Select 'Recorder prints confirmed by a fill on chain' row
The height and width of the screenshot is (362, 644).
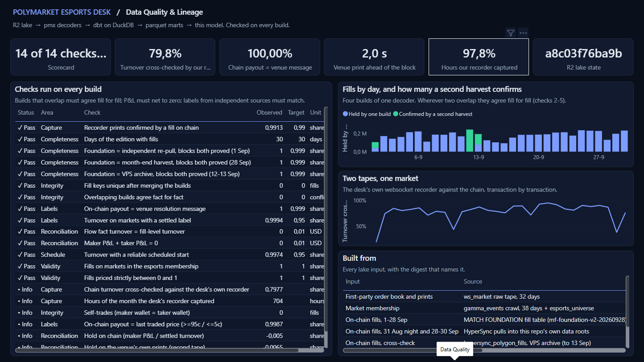coord(169,128)
